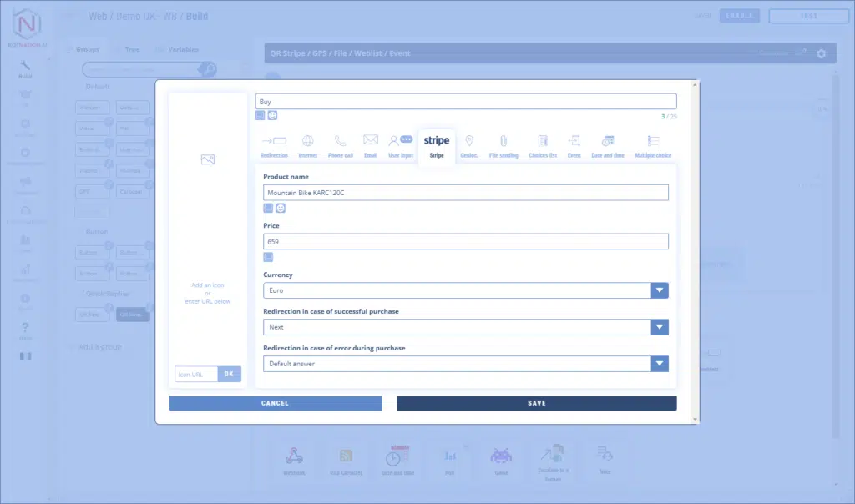Select the Date and time action icon
The height and width of the screenshot is (504, 855).
pyautogui.click(x=607, y=142)
